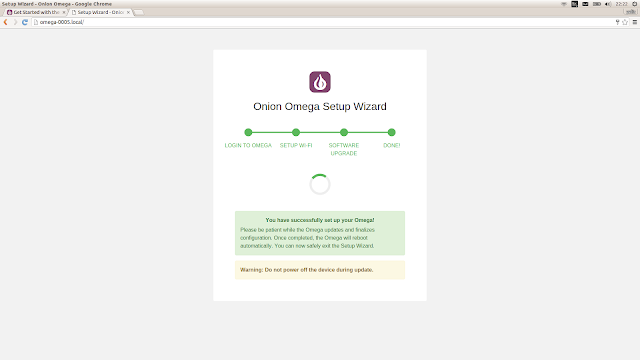Click the Onion Omega logo icon
The height and width of the screenshot is (360, 640).
pos(320,82)
